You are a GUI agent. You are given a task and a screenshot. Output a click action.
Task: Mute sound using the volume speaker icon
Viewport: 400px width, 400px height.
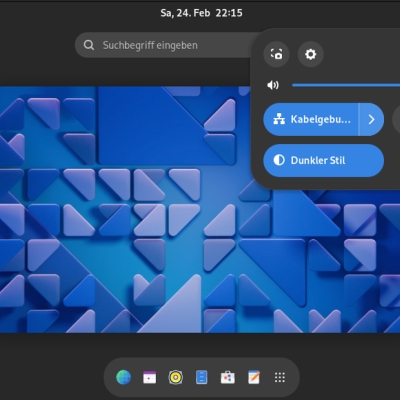pyautogui.click(x=273, y=85)
